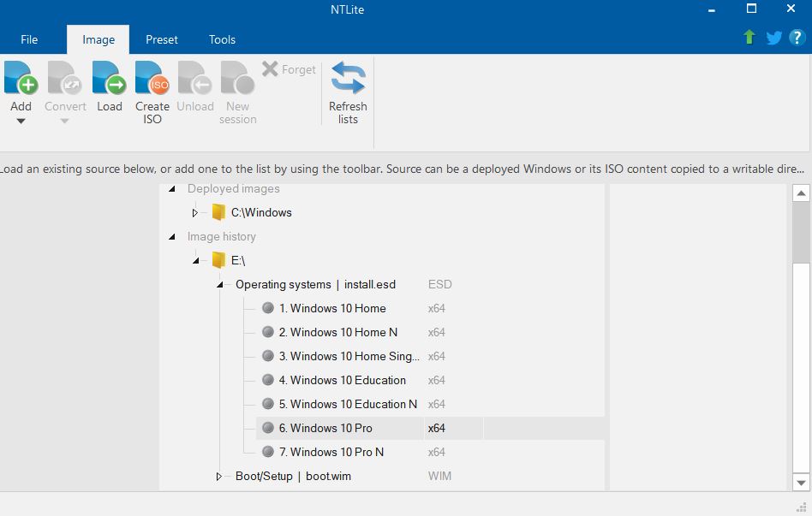Click status dot for Windows 10 Education

coord(268,379)
